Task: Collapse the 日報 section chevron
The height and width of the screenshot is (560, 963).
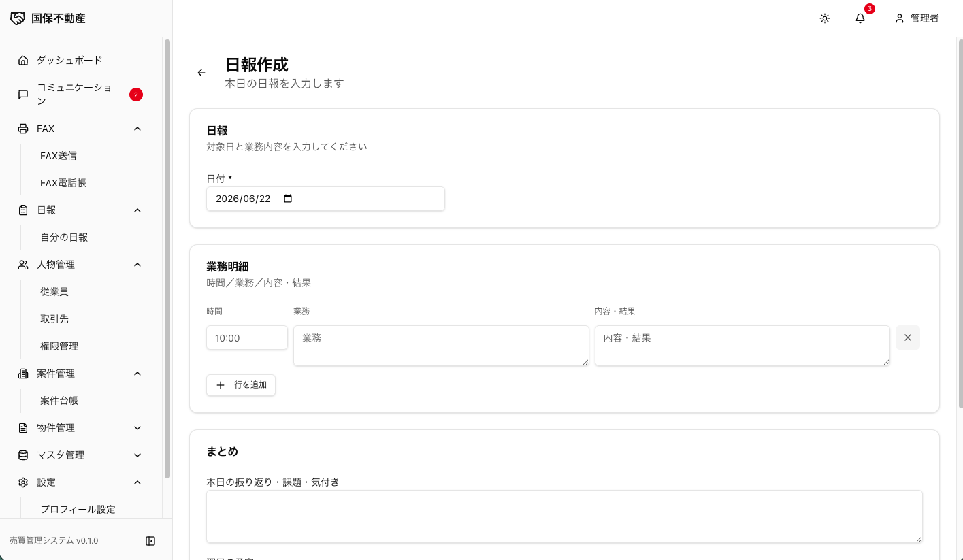Action: pos(137,210)
